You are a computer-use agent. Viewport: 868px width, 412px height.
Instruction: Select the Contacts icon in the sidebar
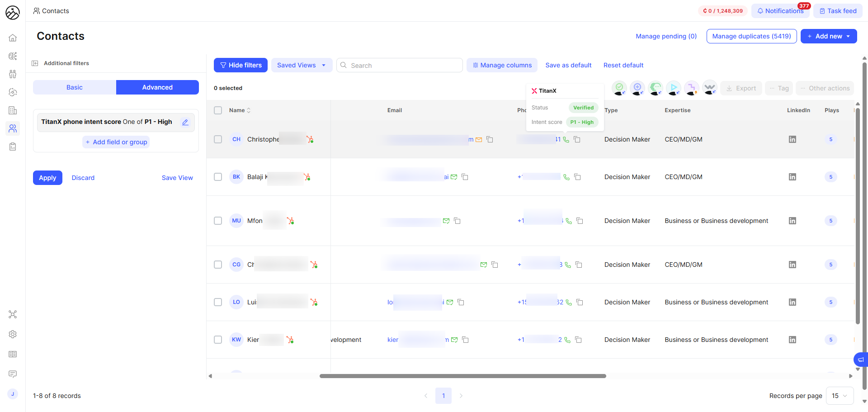(x=13, y=129)
